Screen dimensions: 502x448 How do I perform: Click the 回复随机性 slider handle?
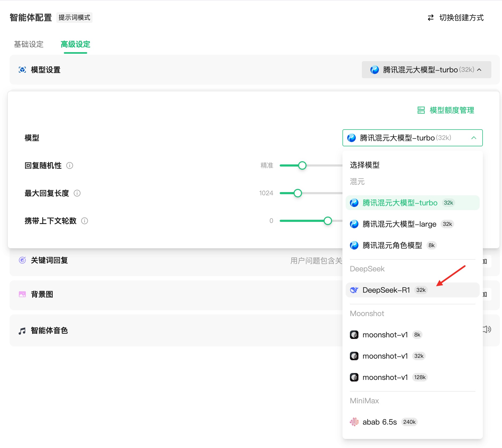[302, 165]
